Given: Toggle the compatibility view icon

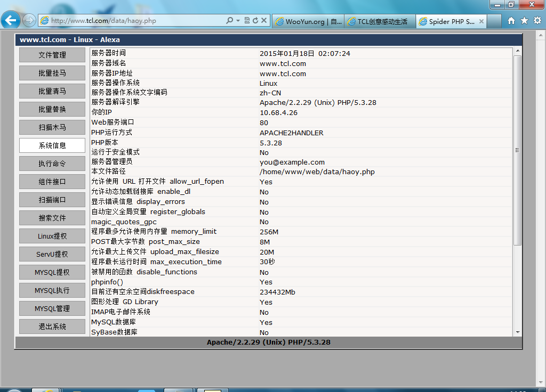Looking at the screenshot, I should [247, 21].
